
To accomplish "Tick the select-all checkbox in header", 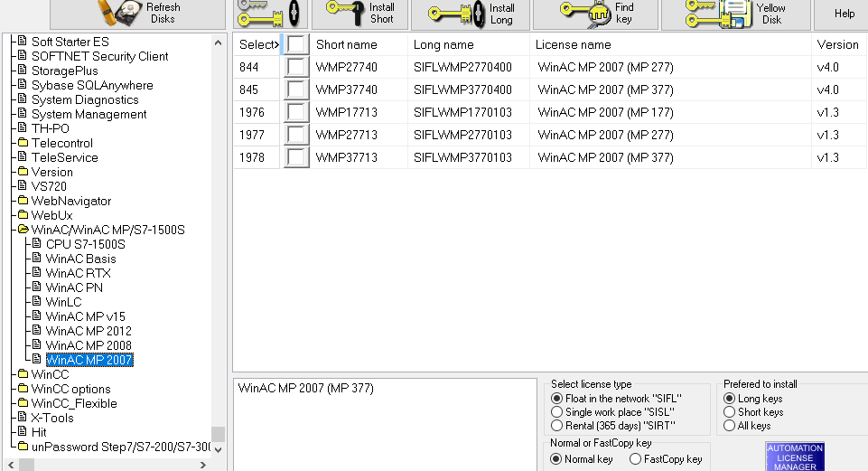I will 296,44.
